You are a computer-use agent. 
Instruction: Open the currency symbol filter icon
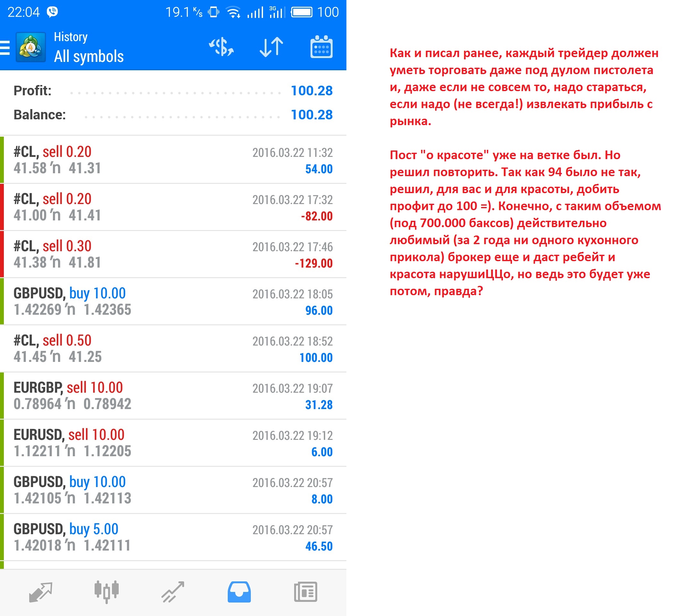221,47
